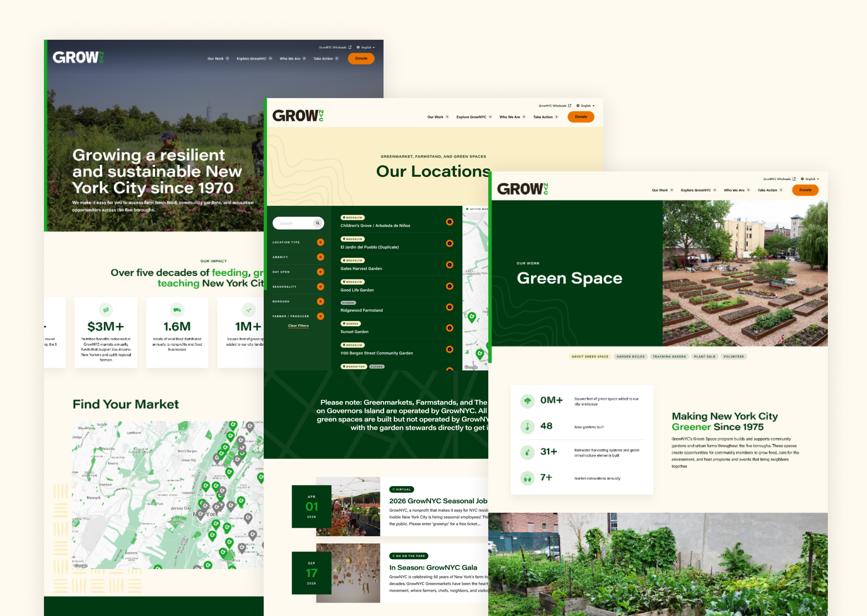This screenshot has width=867, height=616.
Task: Expand the Amenity filter
Action: point(320,257)
